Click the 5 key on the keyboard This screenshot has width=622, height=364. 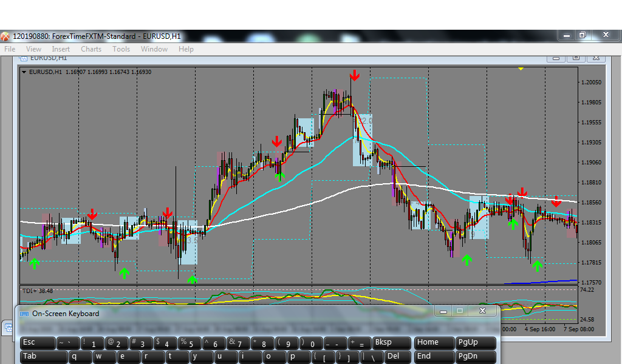190,343
